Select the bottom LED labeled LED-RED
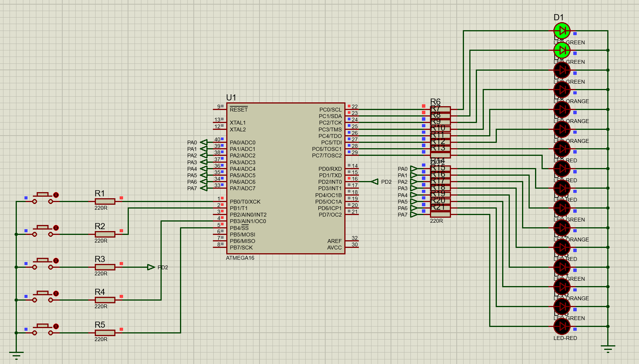The image size is (639, 364). (x=562, y=326)
